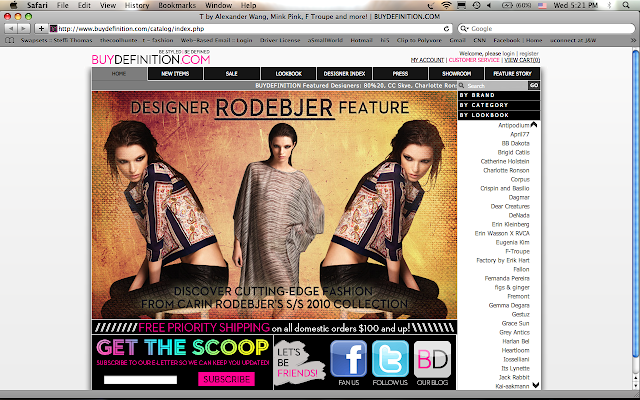Open the Erin Wasson X RVCA link
The height and width of the screenshot is (400, 640).
[502, 233]
